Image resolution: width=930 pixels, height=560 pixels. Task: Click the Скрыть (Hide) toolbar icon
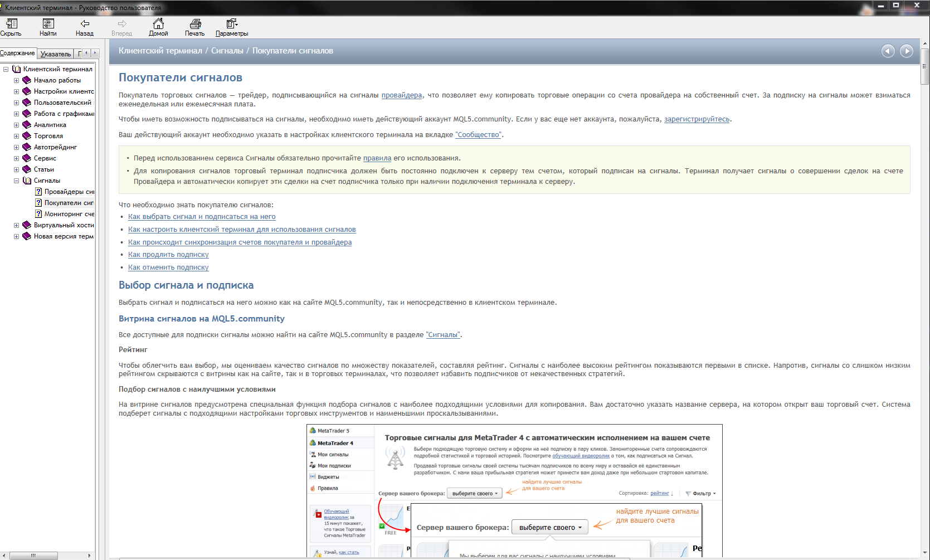tap(11, 24)
